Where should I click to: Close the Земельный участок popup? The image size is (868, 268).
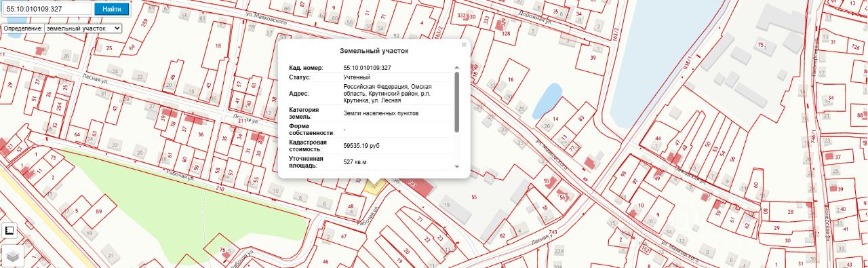[x=464, y=45]
